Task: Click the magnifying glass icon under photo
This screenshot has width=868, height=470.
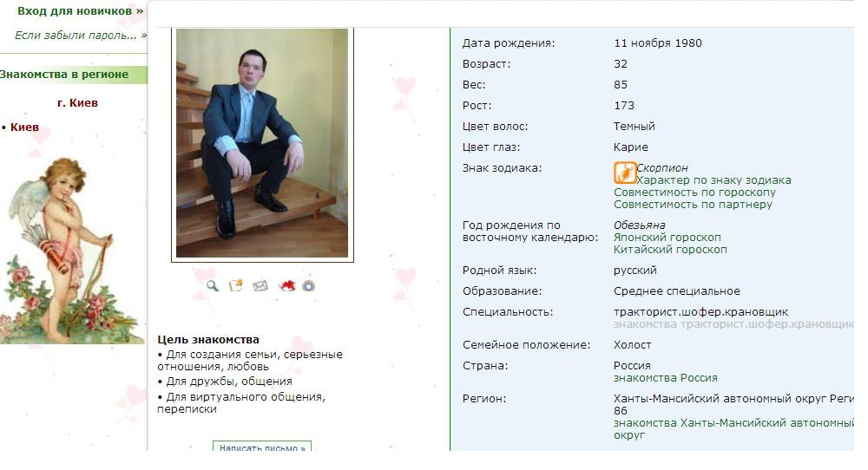Action: point(213,286)
